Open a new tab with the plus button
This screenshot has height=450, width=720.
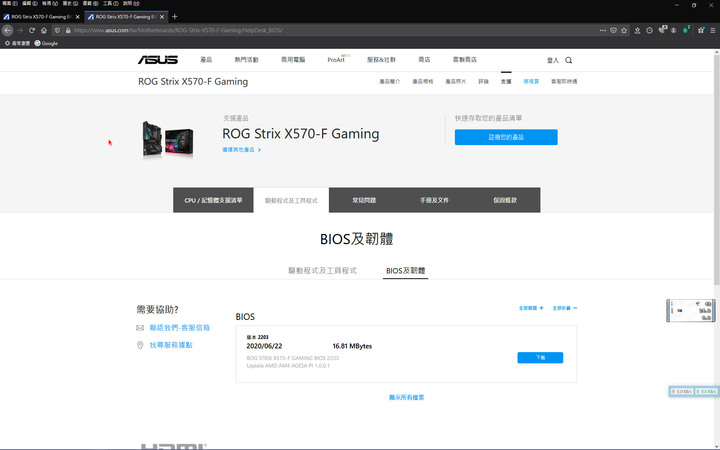[x=174, y=17]
